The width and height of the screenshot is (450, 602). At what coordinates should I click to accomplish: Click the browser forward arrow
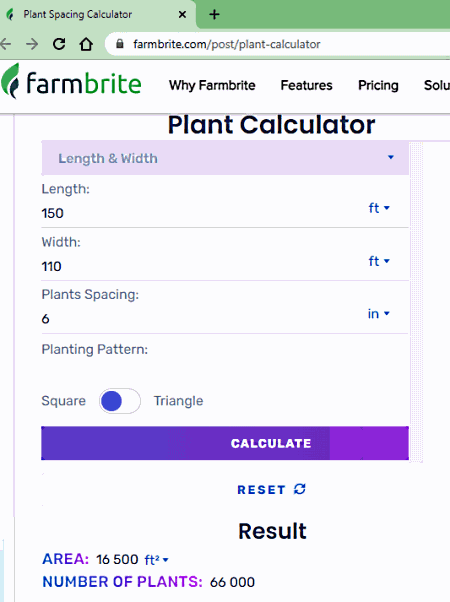(32, 44)
